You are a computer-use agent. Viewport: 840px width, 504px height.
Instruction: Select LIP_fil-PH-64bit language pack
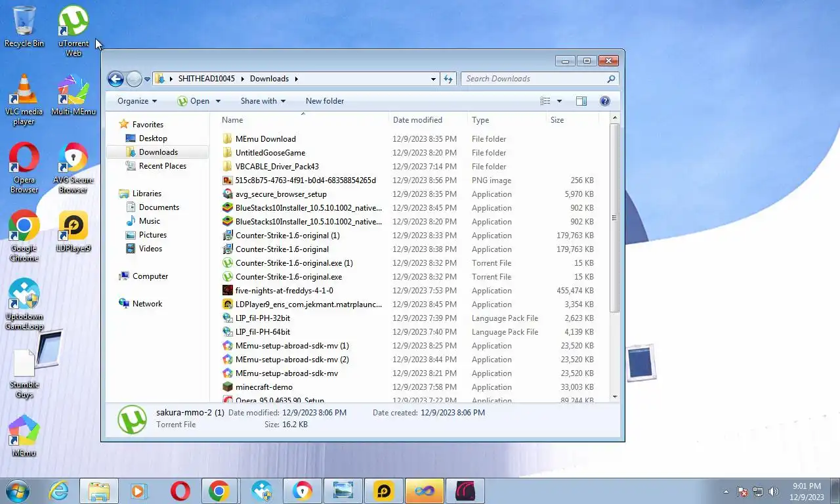(x=262, y=332)
